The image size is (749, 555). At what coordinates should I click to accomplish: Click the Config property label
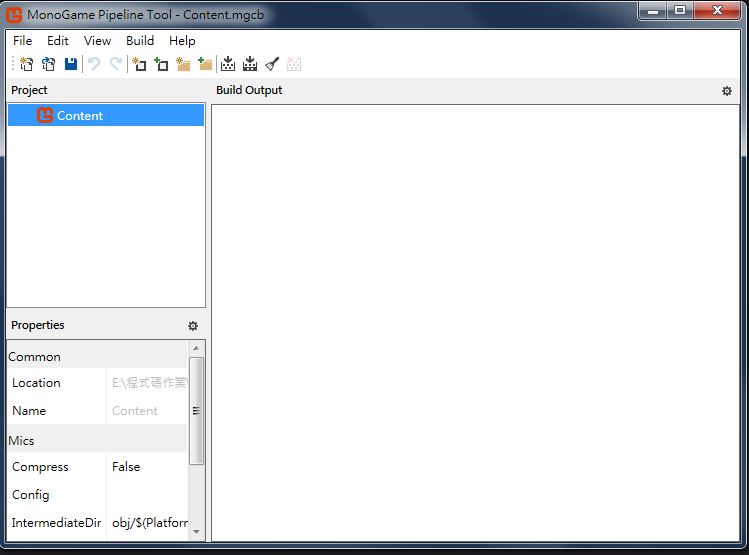31,494
